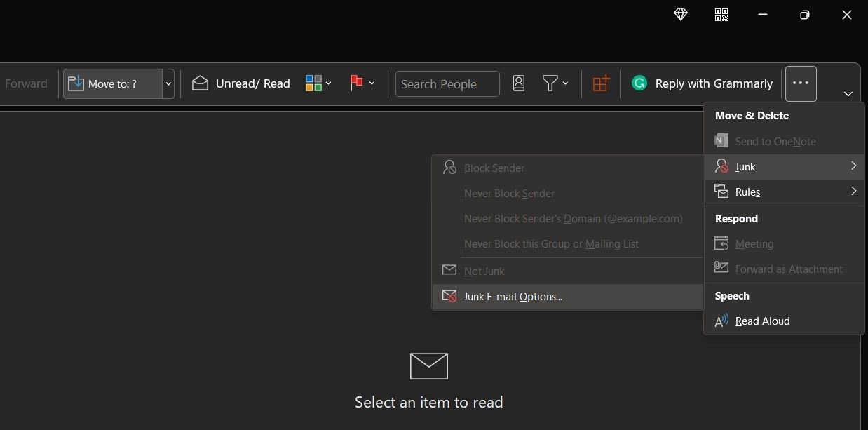868x430 pixels.
Task: Click the Rules folder icon
Action: pyautogui.click(x=721, y=192)
